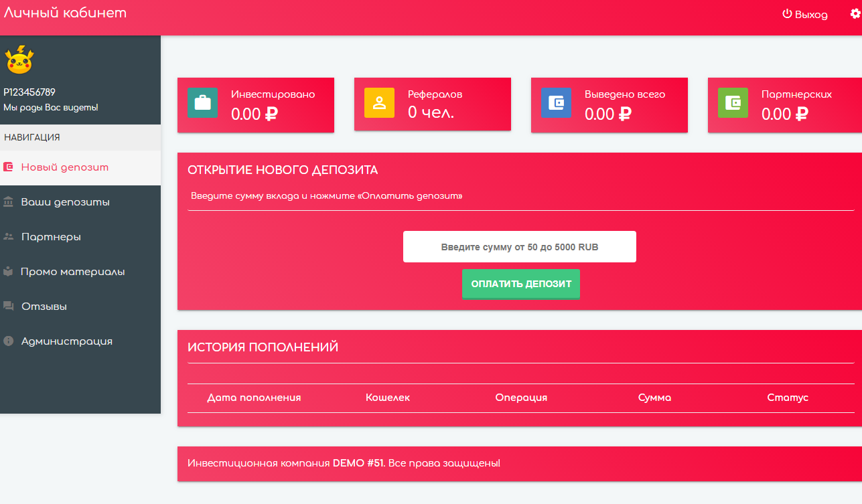Viewport: 862px width, 504px height.
Task: Click the ИСТОРИЯ ПОПОЛНЕНИЙ heading
Action: coord(263,347)
